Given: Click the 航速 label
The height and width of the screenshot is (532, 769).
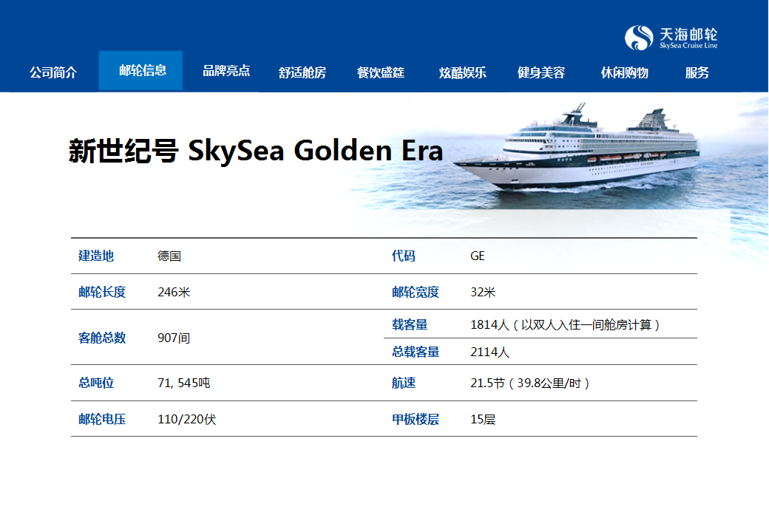Looking at the screenshot, I should tap(404, 383).
